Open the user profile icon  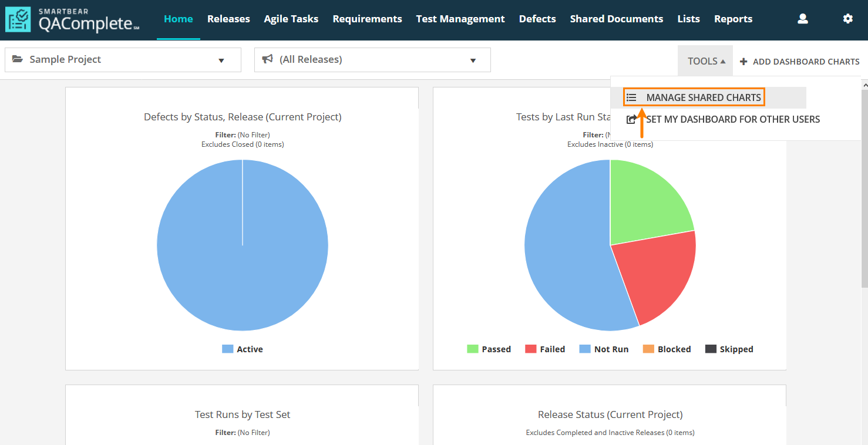click(x=803, y=19)
